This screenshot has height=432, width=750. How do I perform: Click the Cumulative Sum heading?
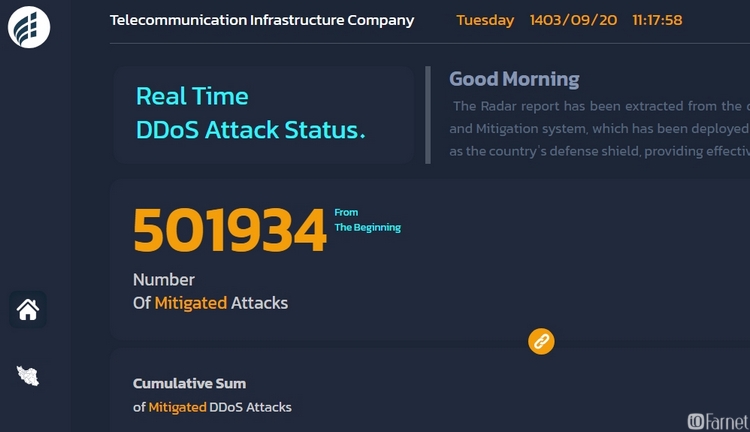(x=189, y=383)
